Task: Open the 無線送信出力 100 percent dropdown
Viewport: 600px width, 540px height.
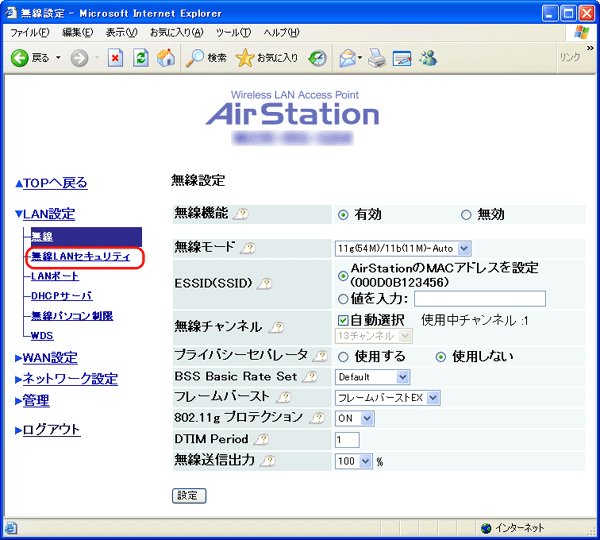Action: coord(354,461)
